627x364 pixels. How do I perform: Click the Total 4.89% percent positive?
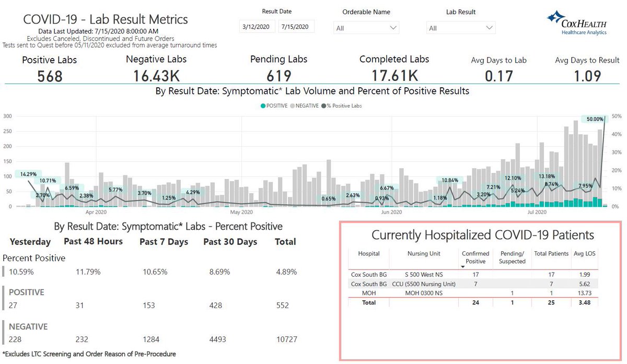[x=286, y=272]
